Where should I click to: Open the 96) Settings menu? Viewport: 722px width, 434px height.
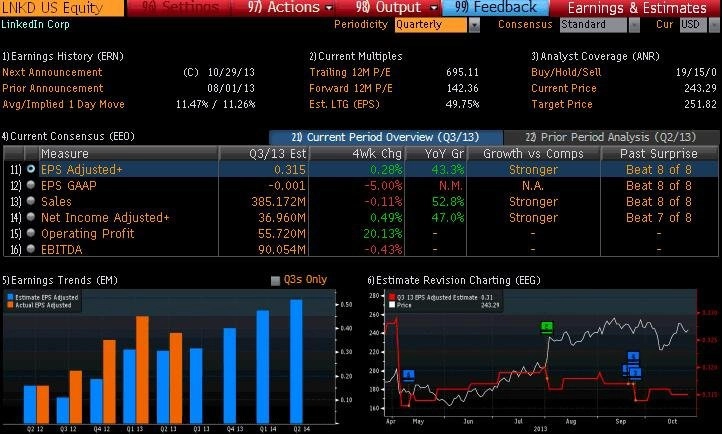tap(180, 8)
